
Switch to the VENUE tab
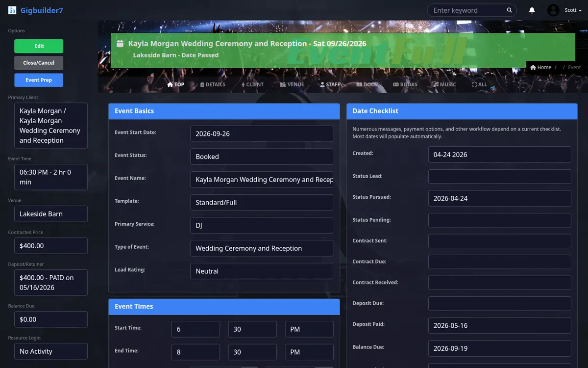(x=292, y=84)
